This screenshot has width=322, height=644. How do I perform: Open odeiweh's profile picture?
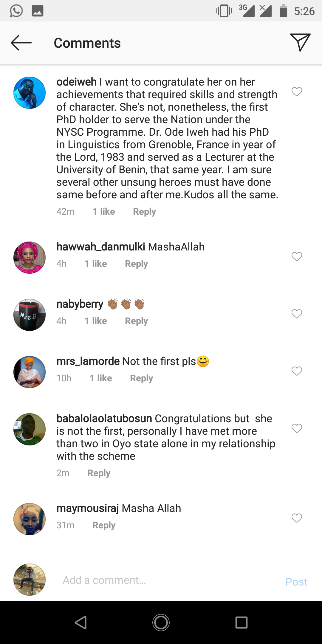[x=30, y=93]
